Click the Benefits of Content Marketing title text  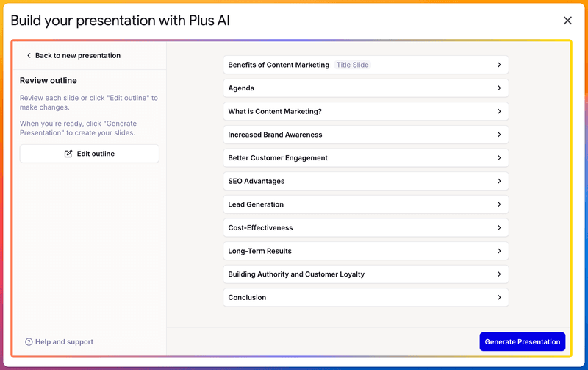point(279,65)
